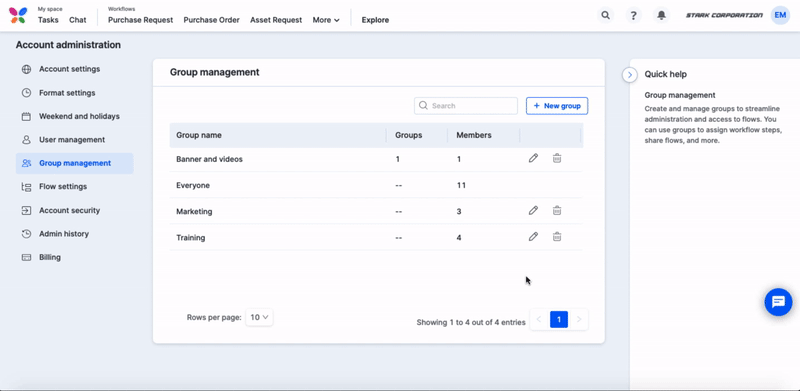Screen dimensions: 800x391
Task: Click the card icon beside Billing
Action: [27, 257]
